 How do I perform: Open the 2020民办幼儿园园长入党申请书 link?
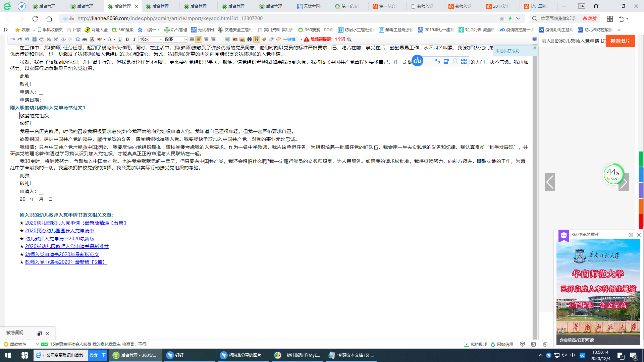coord(60,231)
